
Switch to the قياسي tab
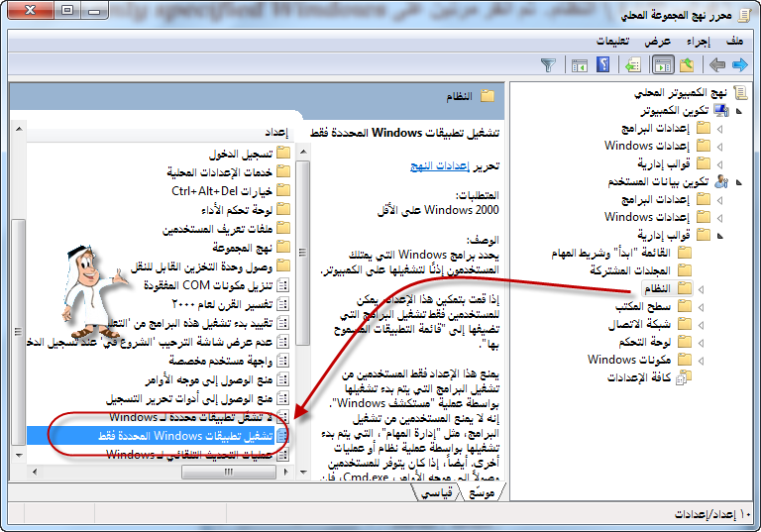(436, 492)
